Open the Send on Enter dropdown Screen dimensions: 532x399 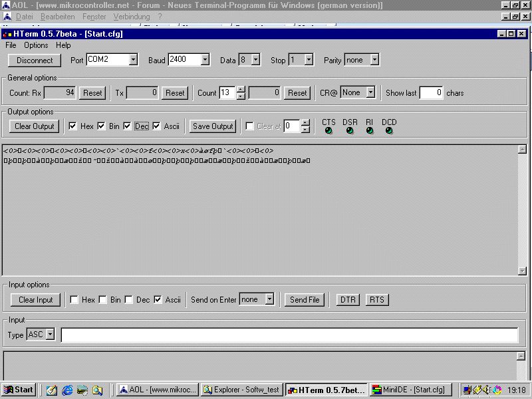click(269, 299)
